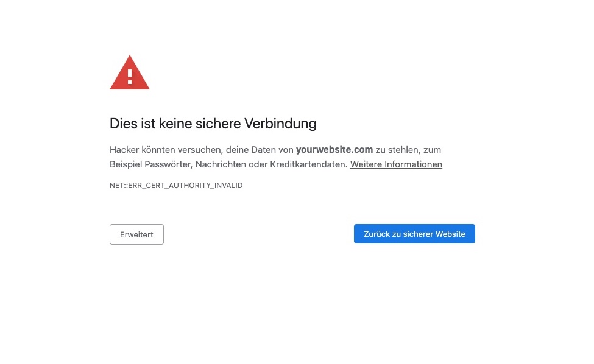Click the word Hacker in the paragraph

(124, 150)
